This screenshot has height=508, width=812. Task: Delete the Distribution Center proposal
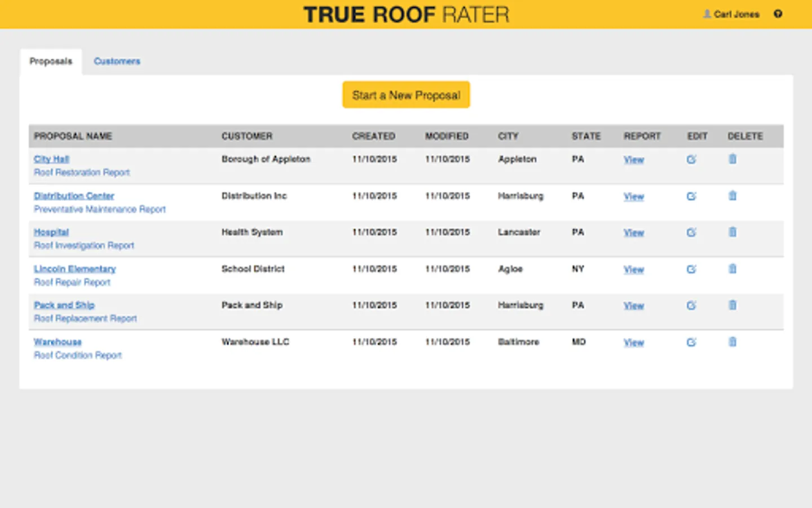coord(732,195)
